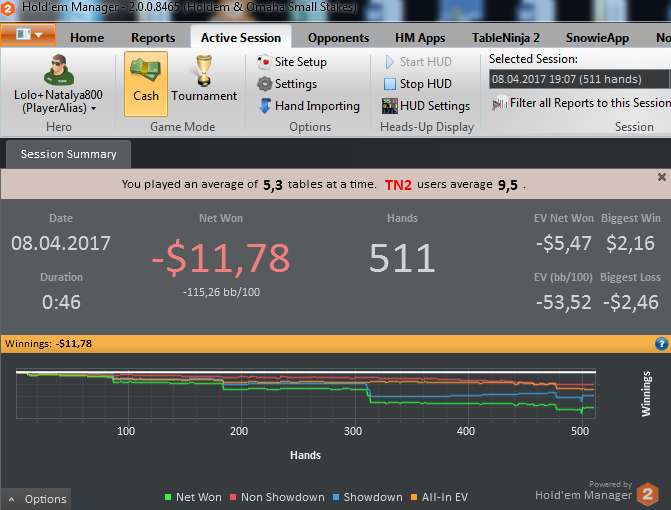The height and width of the screenshot is (510, 671).
Task: Open the HM Apps tab
Action: pos(420,38)
